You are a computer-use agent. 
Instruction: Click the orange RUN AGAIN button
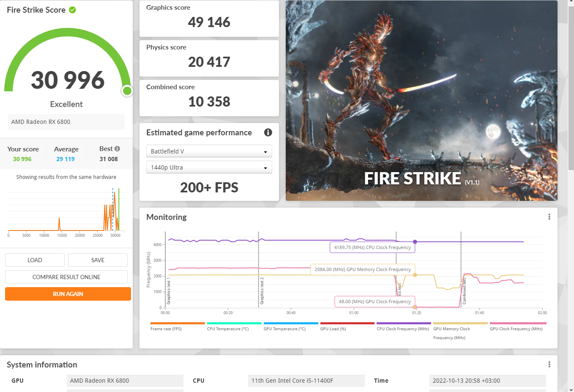tap(68, 294)
